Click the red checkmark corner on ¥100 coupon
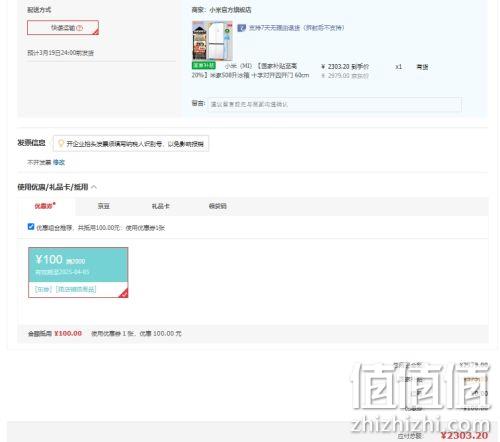 (x=124, y=294)
